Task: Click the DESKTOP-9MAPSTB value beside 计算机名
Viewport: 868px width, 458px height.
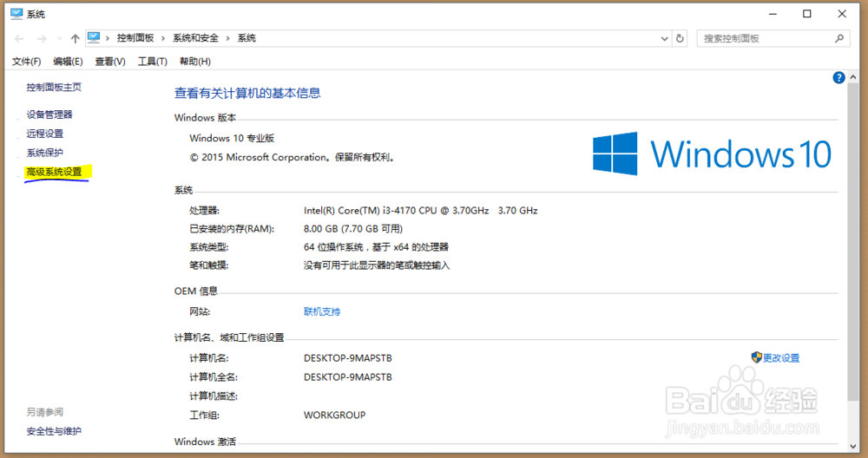Action: pyautogui.click(x=348, y=358)
